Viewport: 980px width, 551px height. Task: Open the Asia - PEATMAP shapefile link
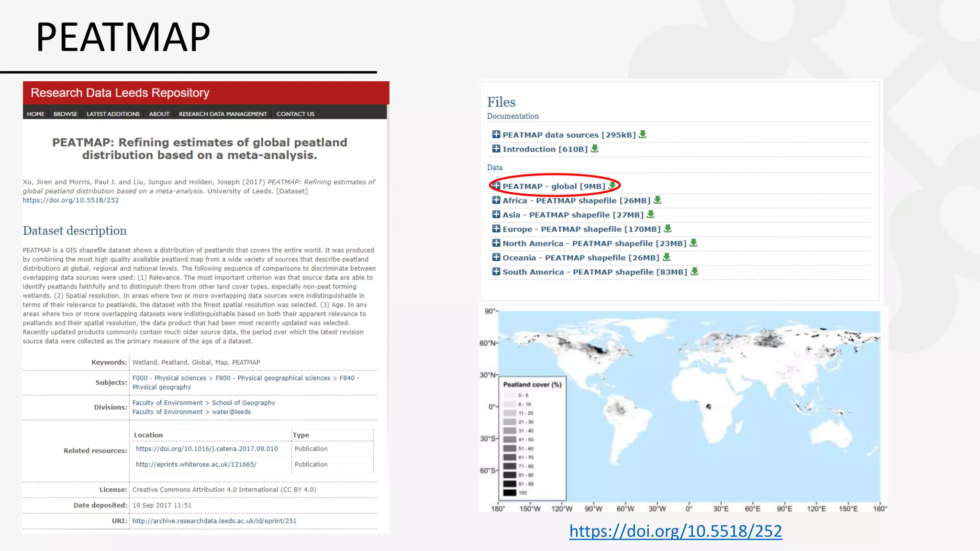pyautogui.click(x=573, y=215)
